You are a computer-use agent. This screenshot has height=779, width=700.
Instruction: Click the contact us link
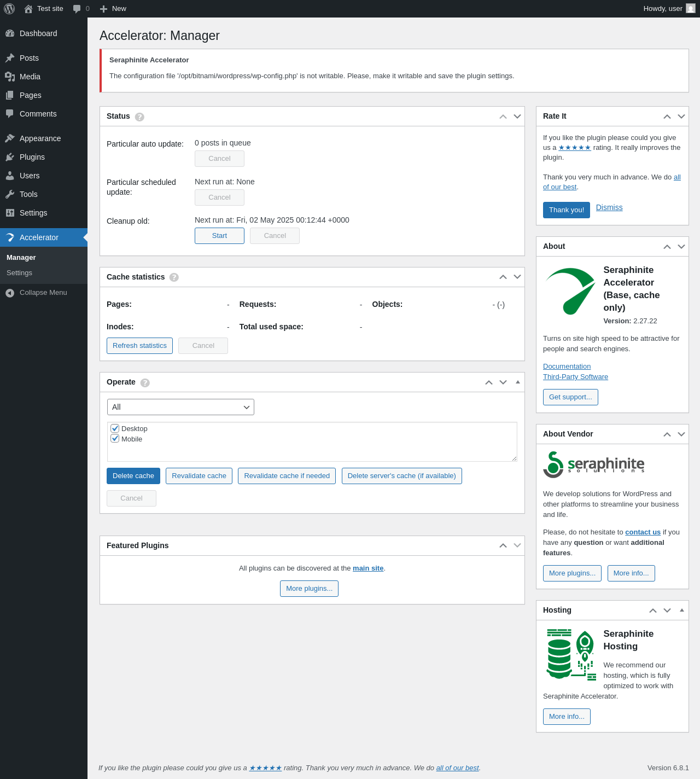pyautogui.click(x=643, y=532)
